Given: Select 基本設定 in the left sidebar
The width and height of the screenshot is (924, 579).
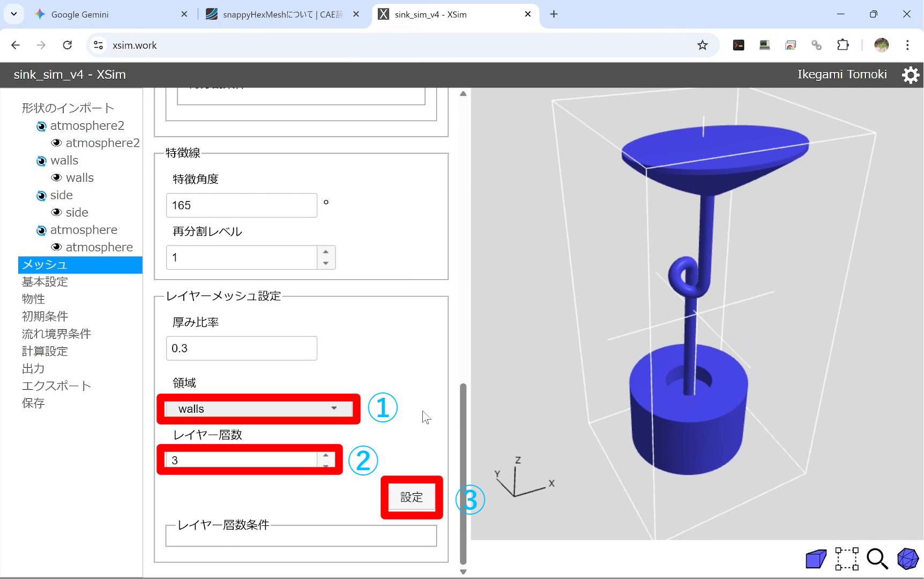Looking at the screenshot, I should (x=45, y=282).
